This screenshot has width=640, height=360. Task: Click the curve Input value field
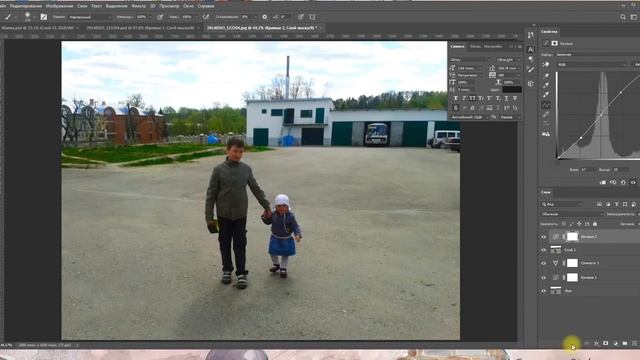click(588, 169)
